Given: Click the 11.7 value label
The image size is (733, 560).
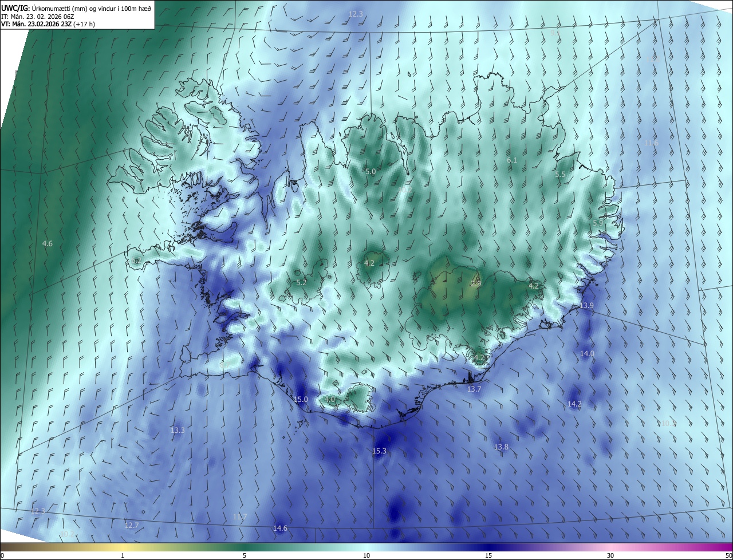Looking at the screenshot, I should 240,516.
